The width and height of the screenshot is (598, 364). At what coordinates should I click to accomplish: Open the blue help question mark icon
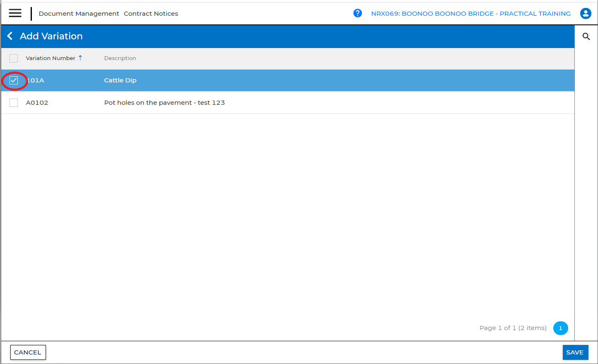pos(357,13)
